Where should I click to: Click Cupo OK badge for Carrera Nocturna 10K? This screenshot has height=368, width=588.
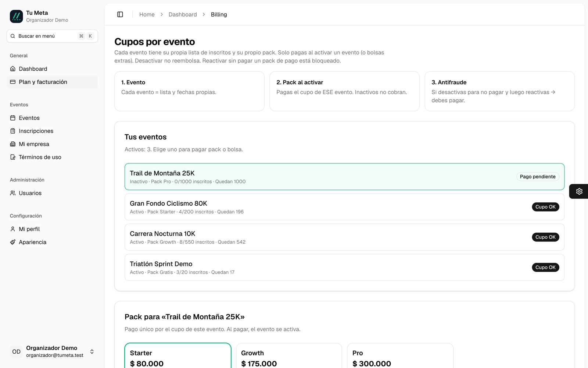pyautogui.click(x=545, y=237)
